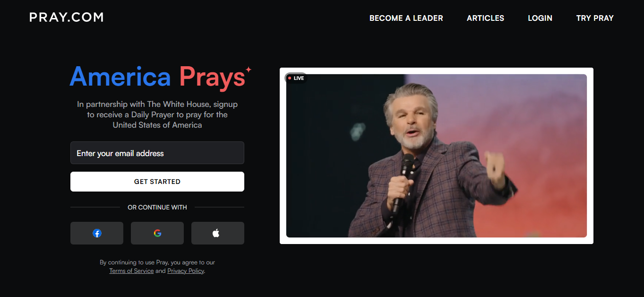Open the BECOME A LEADER menu item
Image resolution: width=644 pixels, height=297 pixels.
click(406, 18)
